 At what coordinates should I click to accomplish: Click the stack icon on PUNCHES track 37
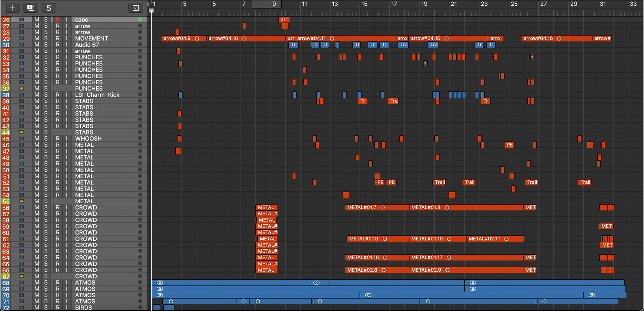tap(21, 89)
